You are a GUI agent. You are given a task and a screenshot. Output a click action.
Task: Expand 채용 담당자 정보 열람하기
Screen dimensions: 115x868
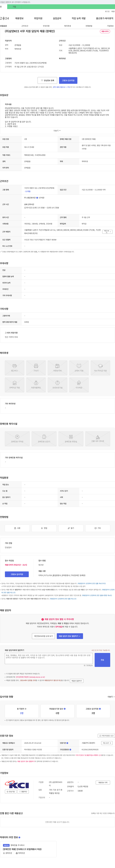tap(70, 636)
